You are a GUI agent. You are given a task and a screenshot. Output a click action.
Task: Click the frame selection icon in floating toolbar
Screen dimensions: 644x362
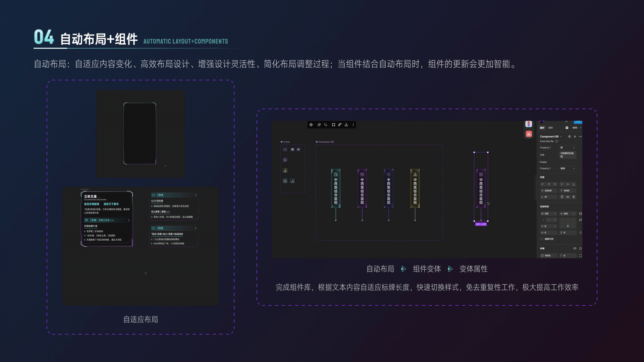click(x=333, y=125)
